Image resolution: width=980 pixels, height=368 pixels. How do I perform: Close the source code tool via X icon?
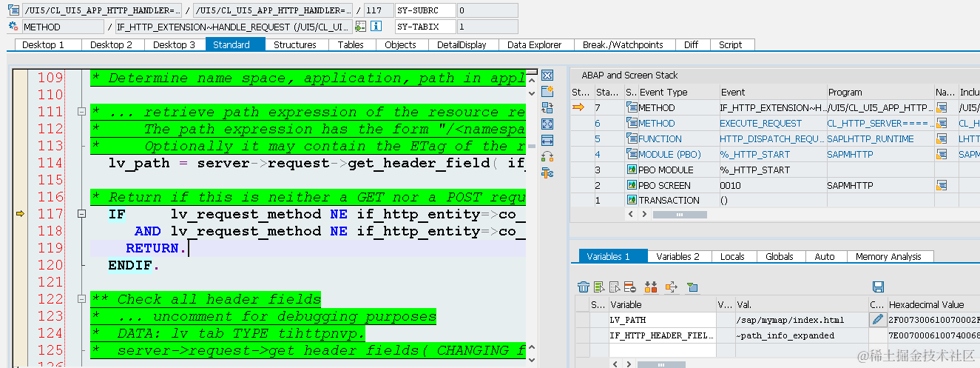pyautogui.click(x=547, y=76)
